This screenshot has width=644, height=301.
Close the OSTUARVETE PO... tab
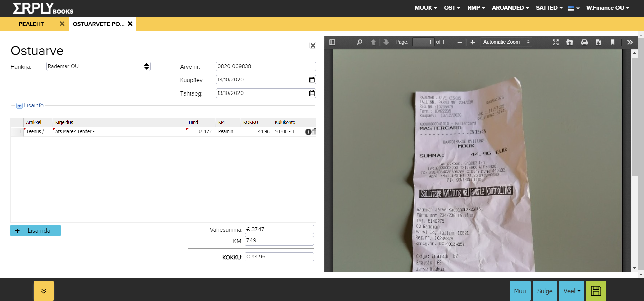click(130, 24)
